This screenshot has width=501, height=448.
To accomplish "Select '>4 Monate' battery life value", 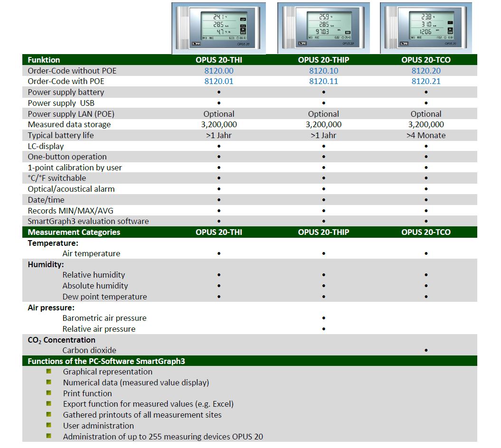I will (x=426, y=135).
